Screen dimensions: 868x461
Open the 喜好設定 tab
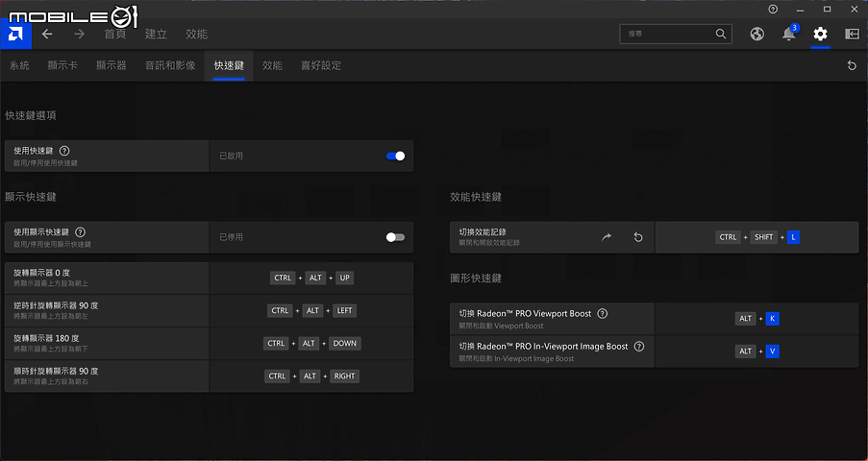point(321,65)
